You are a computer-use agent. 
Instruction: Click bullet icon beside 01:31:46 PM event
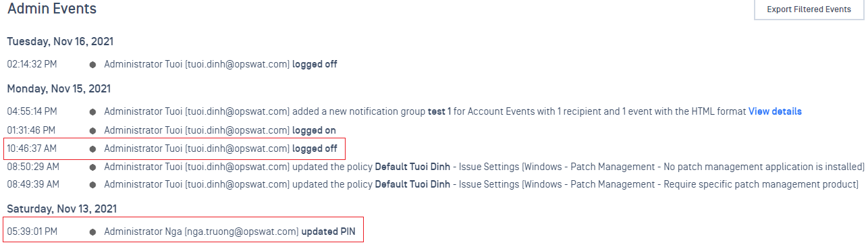click(92, 130)
